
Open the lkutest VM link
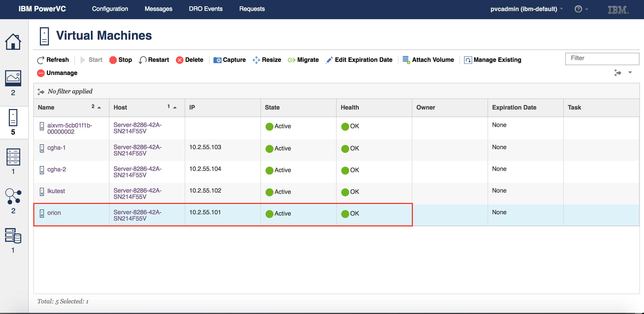point(56,191)
